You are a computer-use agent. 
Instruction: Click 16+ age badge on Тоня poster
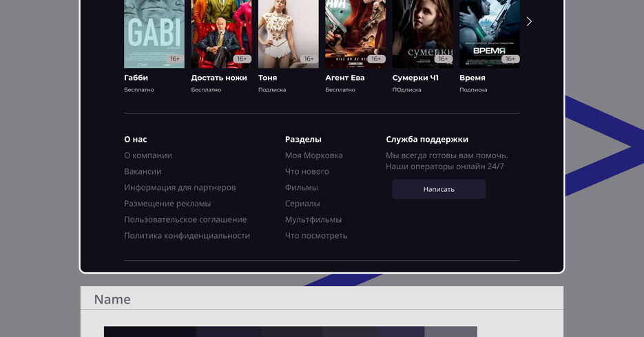tap(309, 59)
